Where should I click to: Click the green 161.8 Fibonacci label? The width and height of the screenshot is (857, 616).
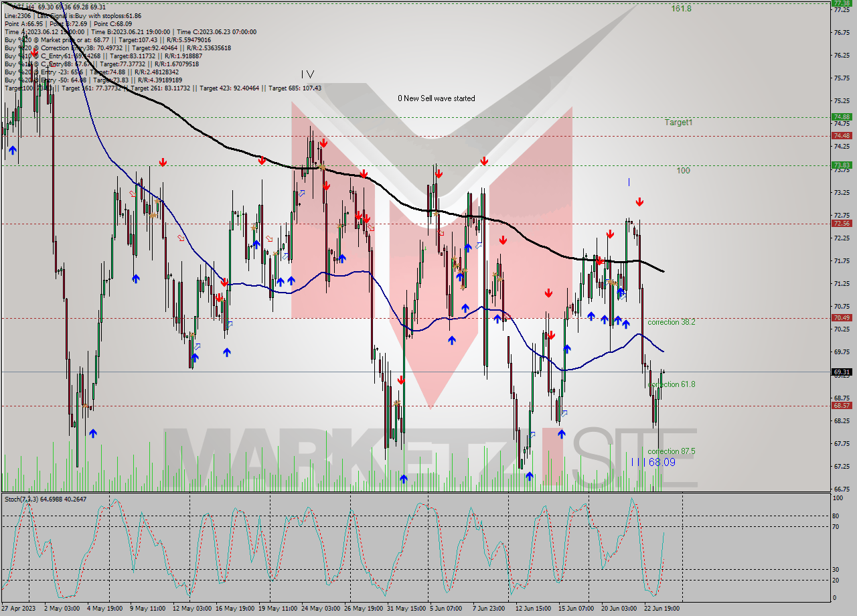click(x=682, y=9)
